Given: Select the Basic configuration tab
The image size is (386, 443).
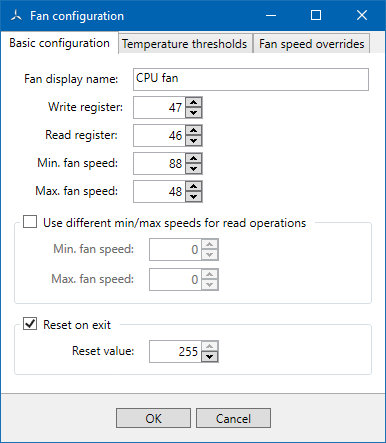Looking at the screenshot, I should click(x=59, y=43).
